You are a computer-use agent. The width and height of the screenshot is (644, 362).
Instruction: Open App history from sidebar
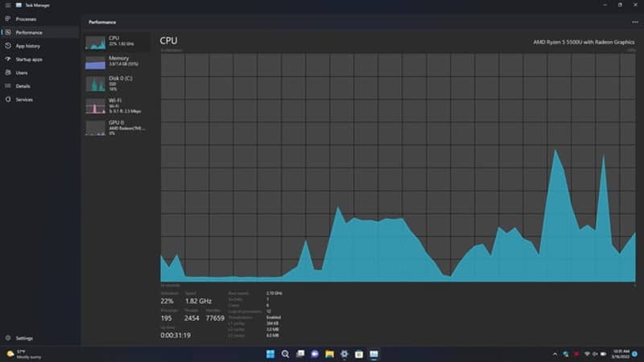tap(27, 46)
